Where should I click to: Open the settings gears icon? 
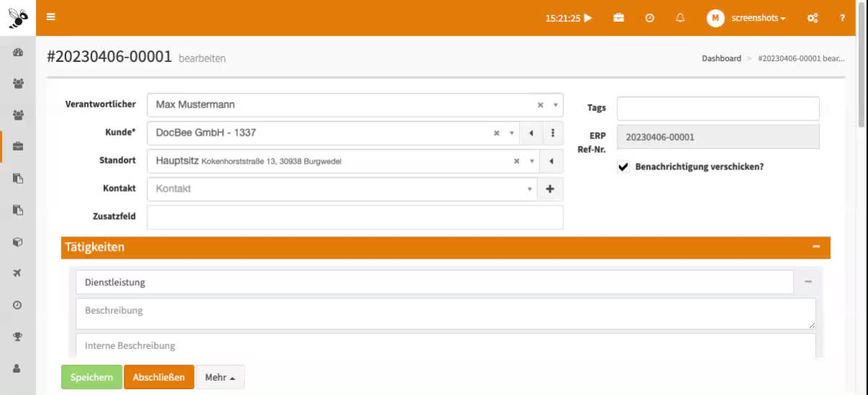point(812,18)
